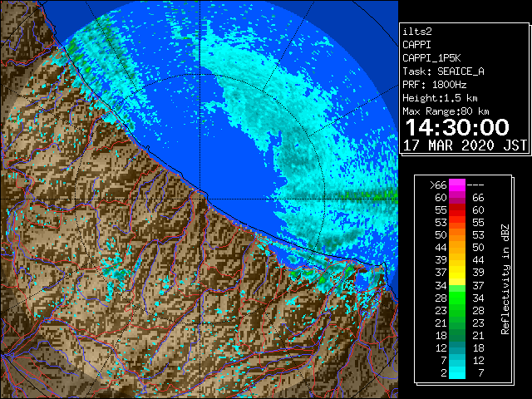The image size is (532, 399).
Task: Click the '2' value at legend bottom
Action: (444, 373)
